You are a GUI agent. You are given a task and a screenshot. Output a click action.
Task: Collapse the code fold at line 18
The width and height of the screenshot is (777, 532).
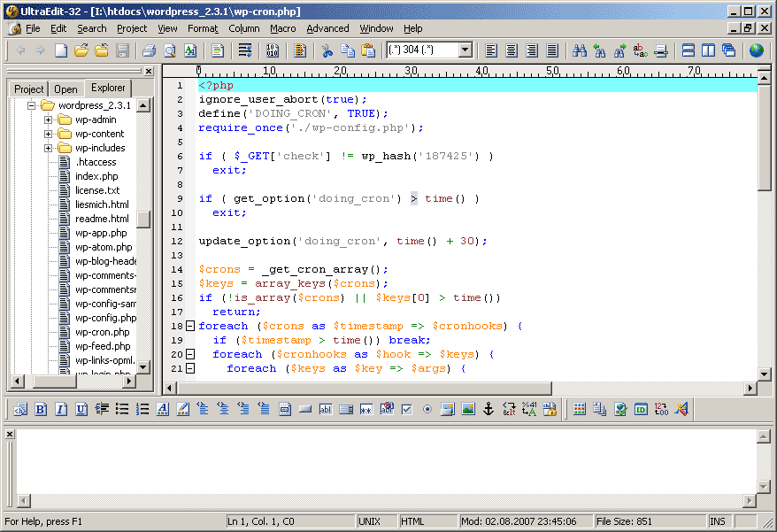[x=189, y=326]
